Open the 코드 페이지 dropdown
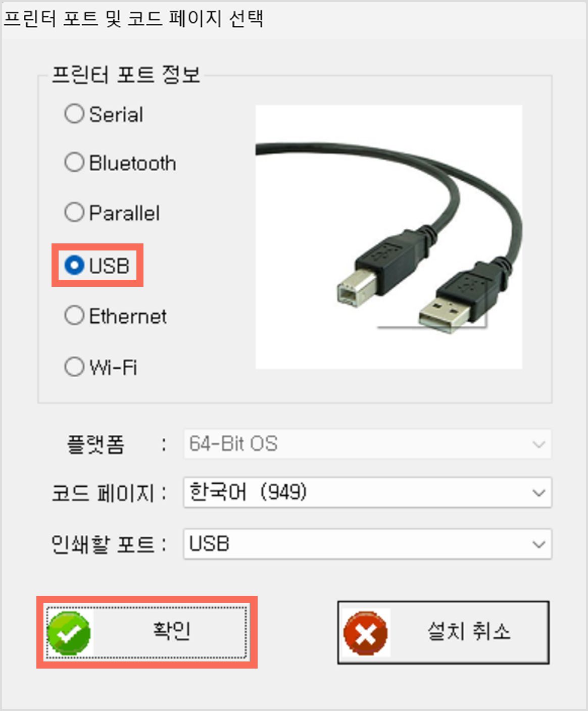 click(367, 492)
